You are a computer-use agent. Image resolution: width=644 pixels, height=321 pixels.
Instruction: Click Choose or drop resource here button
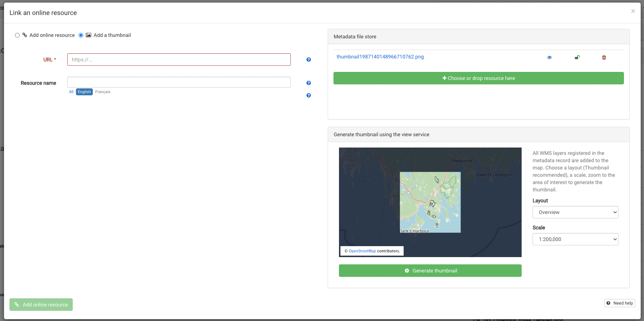[x=479, y=78]
